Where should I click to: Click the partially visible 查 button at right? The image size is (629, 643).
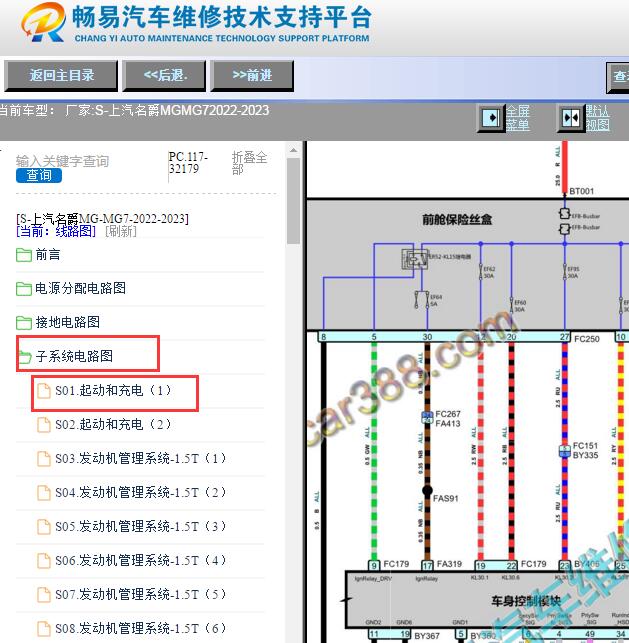tap(618, 76)
